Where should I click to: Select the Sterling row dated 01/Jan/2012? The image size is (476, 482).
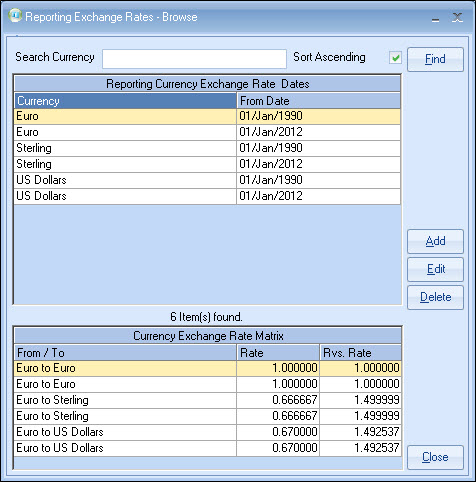click(207, 164)
